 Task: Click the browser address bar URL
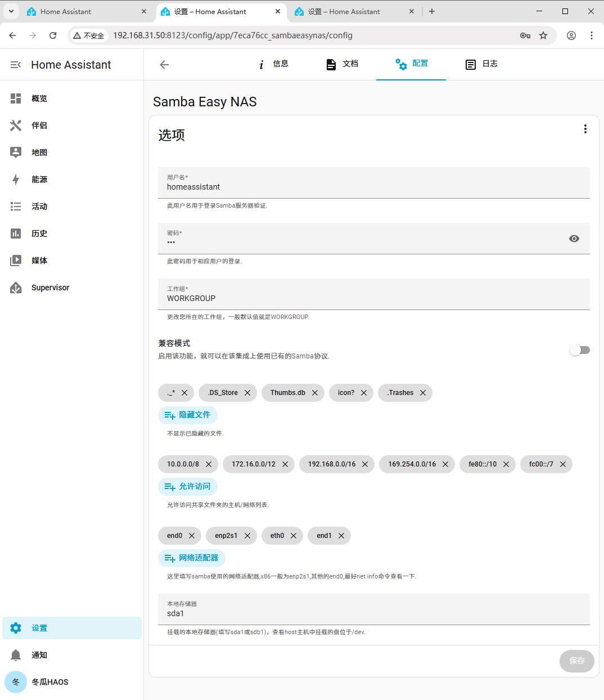point(233,35)
